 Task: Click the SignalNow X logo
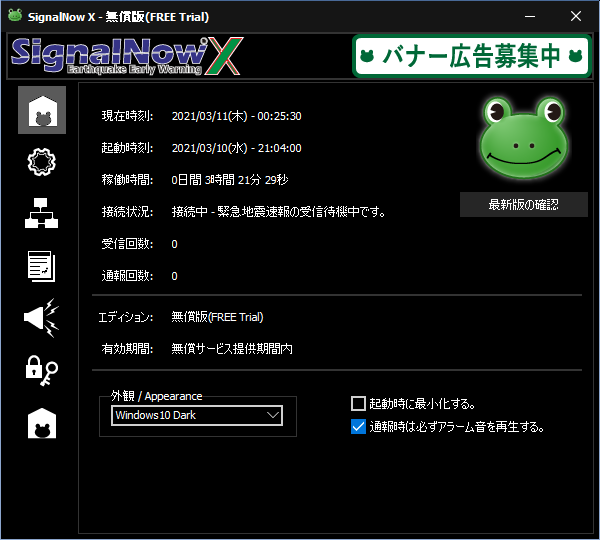[x=127, y=56]
